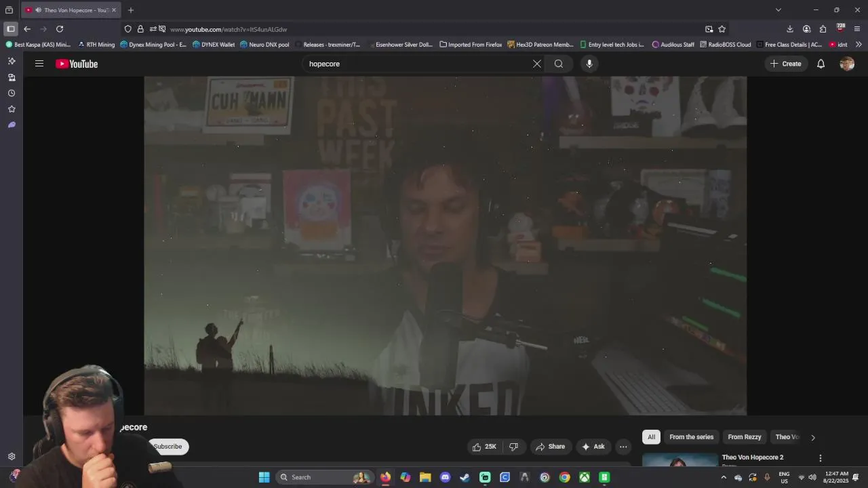Open a new browser tab
Image resolution: width=868 pixels, height=488 pixels.
[131, 10]
